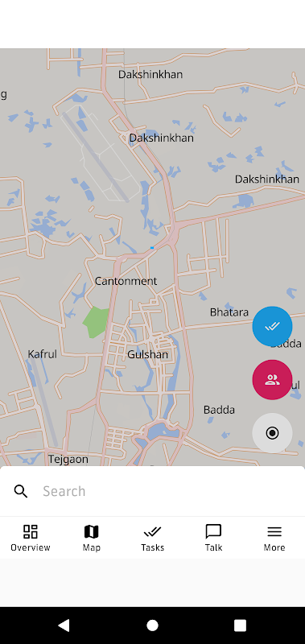Open the Tasks tab

pos(152,538)
